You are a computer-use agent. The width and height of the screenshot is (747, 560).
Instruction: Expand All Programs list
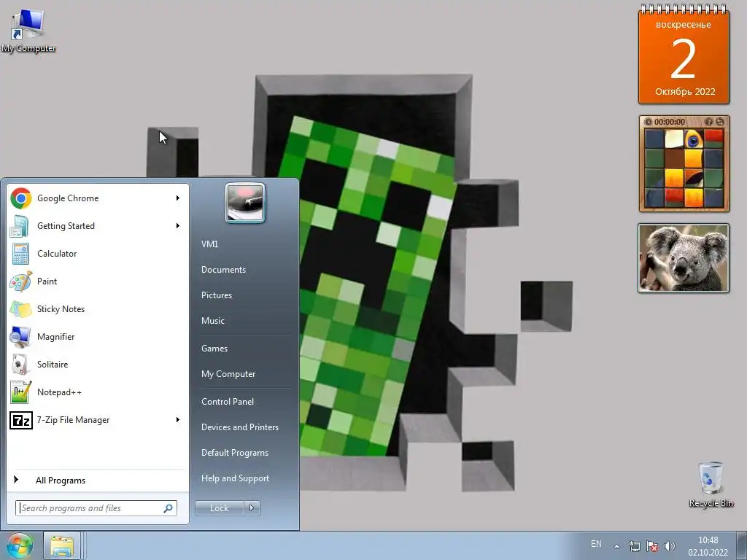point(61,480)
